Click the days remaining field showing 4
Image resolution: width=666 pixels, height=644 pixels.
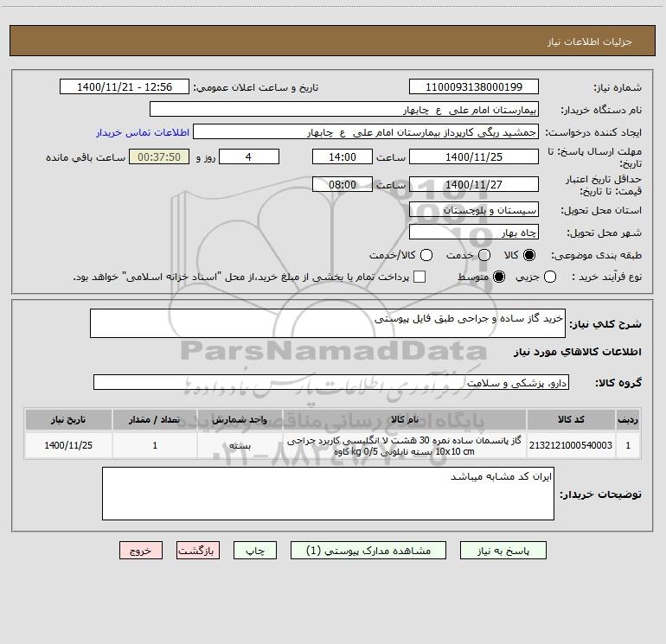pyautogui.click(x=249, y=156)
